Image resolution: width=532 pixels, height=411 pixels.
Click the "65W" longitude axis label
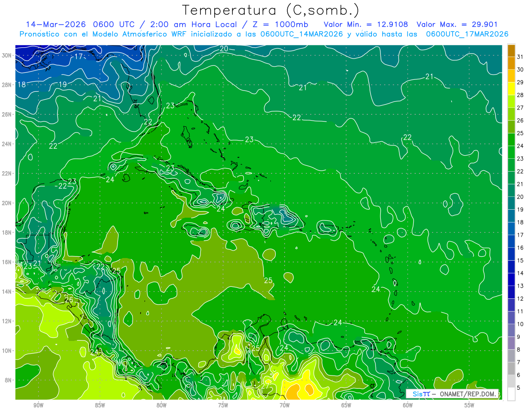point(346,405)
